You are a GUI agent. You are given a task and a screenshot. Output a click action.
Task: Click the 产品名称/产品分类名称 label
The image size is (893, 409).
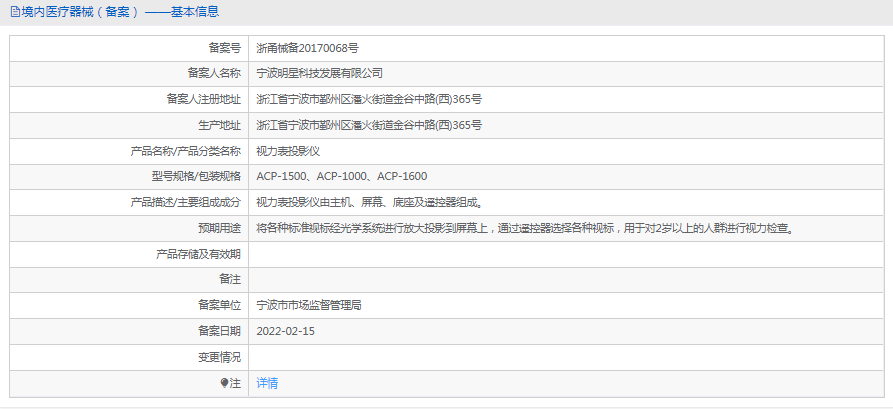pos(186,151)
